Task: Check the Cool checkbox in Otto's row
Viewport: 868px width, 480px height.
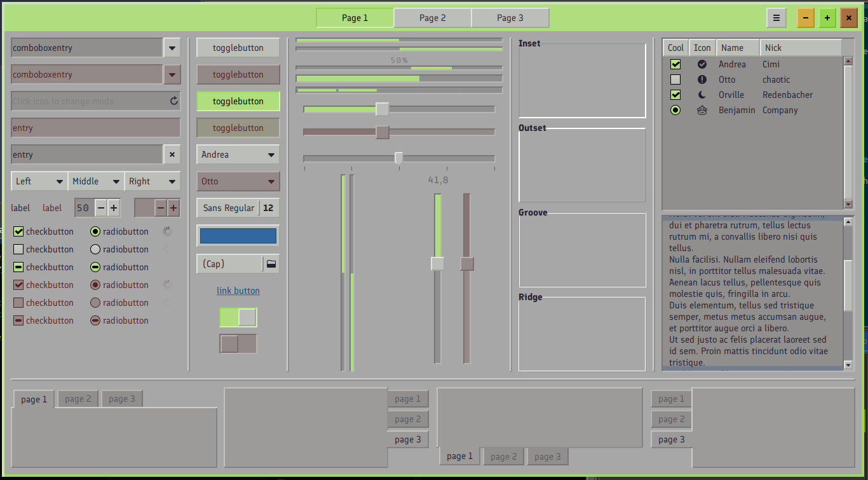Action: (x=675, y=79)
